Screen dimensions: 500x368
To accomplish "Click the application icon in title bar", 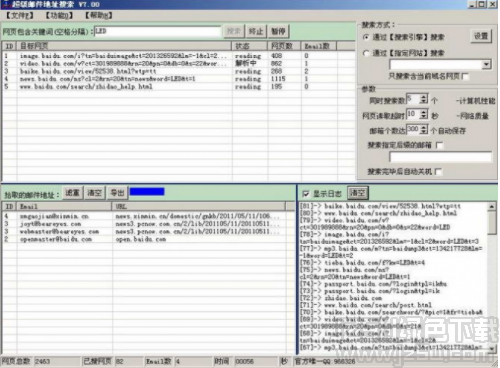I will tap(5, 4).
